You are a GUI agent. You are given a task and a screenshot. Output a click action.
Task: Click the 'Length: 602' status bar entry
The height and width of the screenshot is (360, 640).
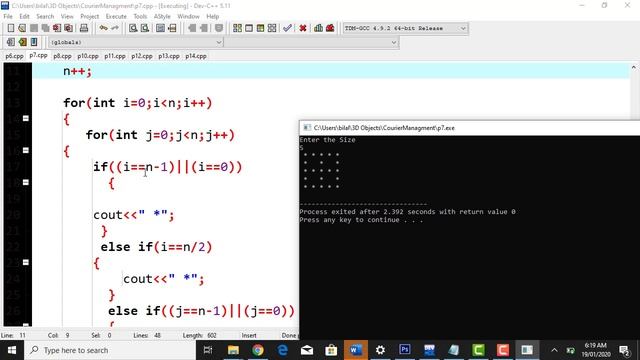click(x=200, y=336)
